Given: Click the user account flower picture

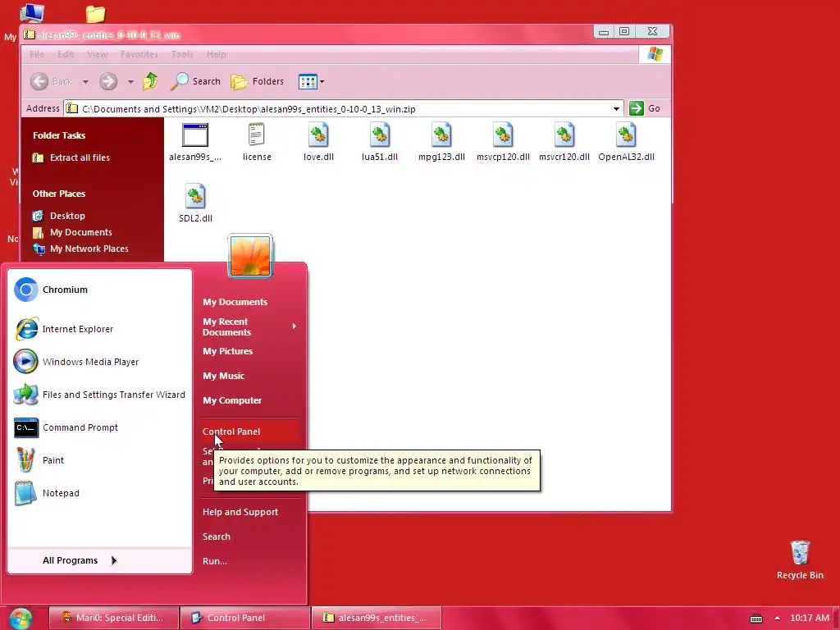Looking at the screenshot, I should (x=250, y=256).
